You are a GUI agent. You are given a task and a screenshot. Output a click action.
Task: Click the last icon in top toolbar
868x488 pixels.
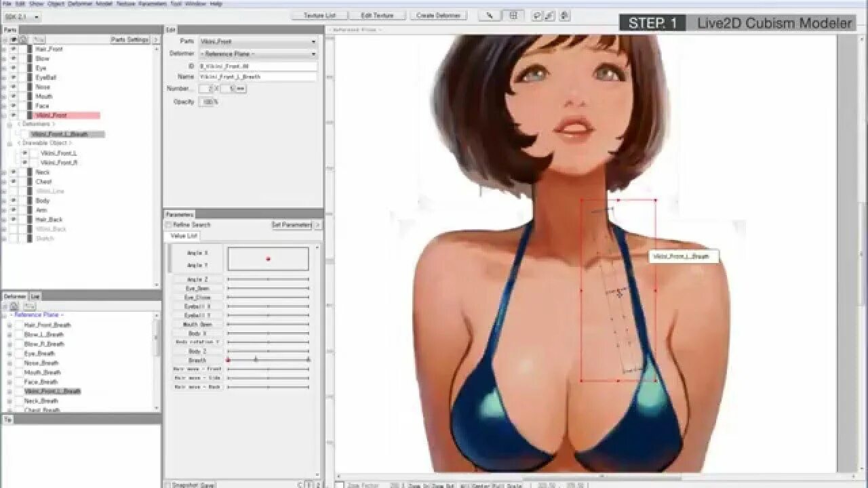(x=564, y=15)
